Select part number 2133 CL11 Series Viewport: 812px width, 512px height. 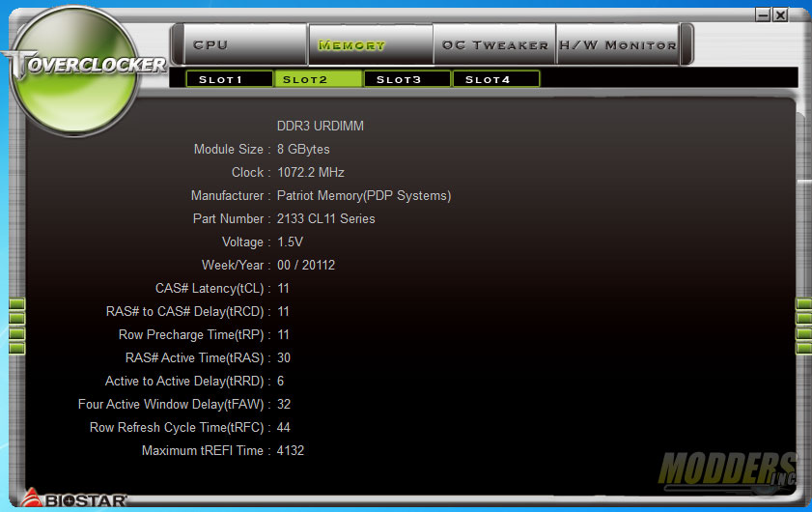[325, 218]
